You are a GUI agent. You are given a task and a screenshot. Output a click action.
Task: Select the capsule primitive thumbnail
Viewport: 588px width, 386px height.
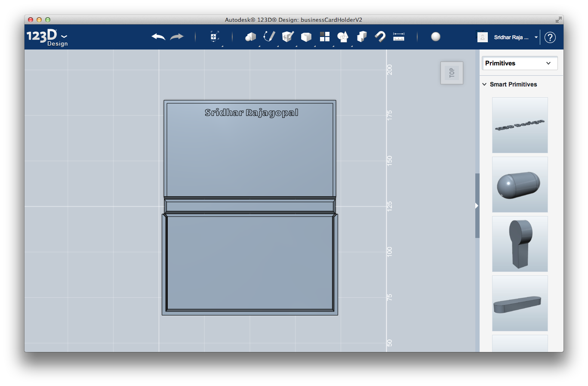(x=519, y=184)
